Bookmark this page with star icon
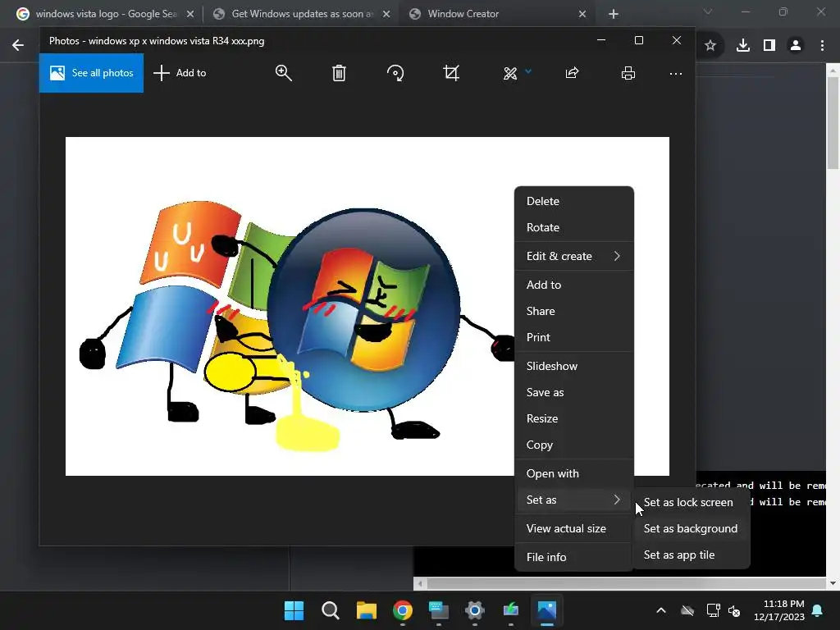The image size is (840, 630). pyautogui.click(x=710, y=46)
